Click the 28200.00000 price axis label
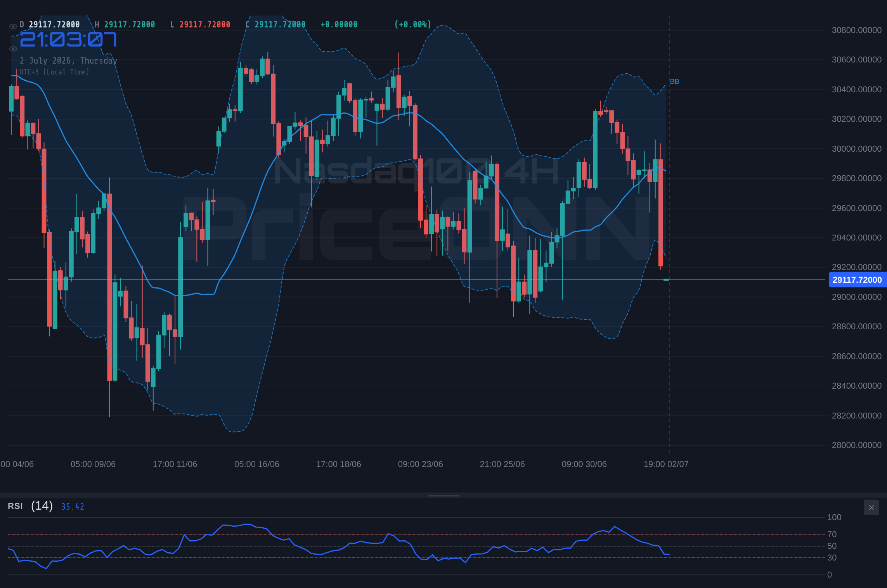Image resolution: width=887 pixels, height=588 pixels. pos(856,416)
